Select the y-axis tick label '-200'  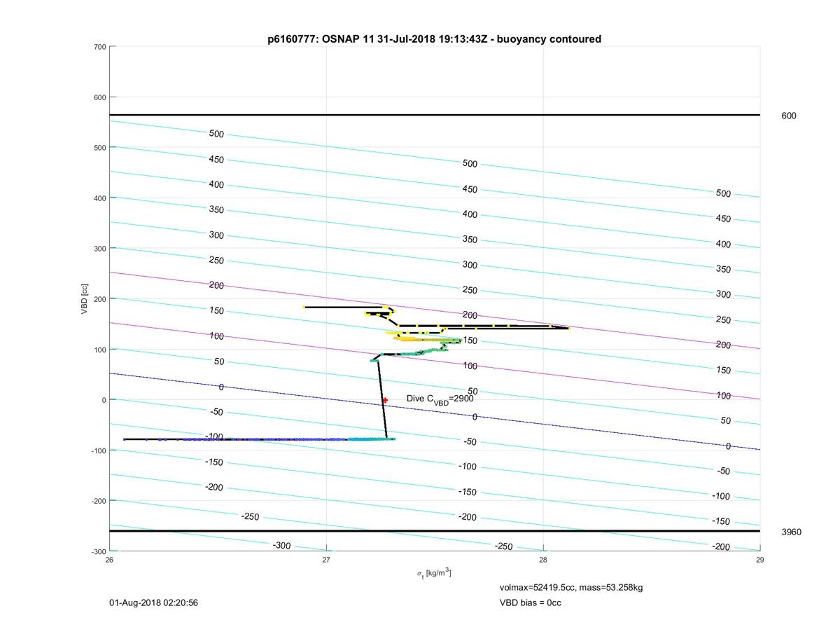[98, 501]
